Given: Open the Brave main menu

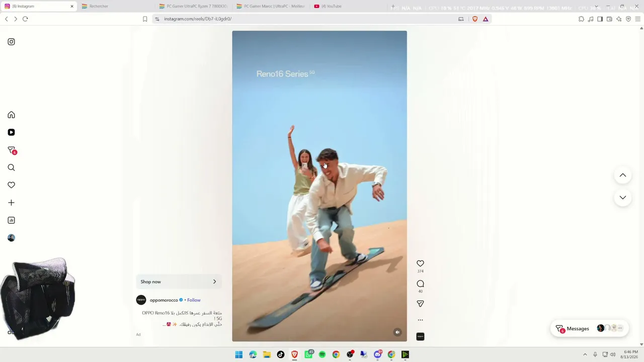Looking at the screenshot, I should (x=637, y=19).
